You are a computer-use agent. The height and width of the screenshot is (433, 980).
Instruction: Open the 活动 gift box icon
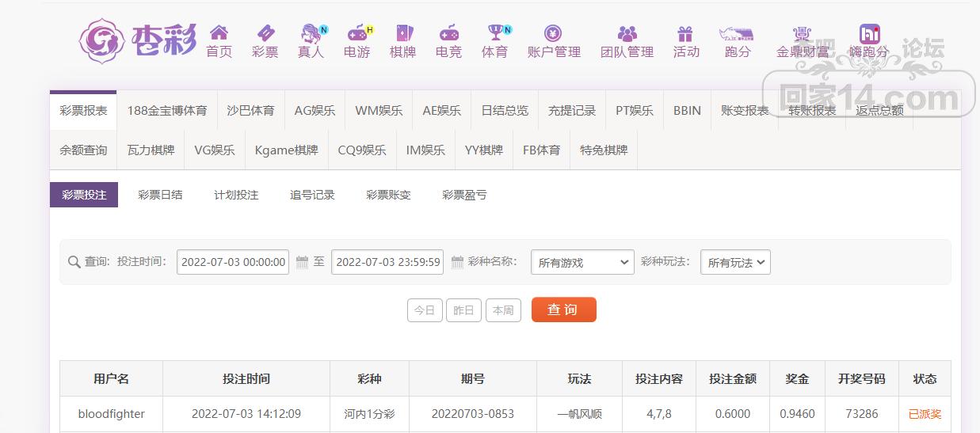[x=686, y=33]
